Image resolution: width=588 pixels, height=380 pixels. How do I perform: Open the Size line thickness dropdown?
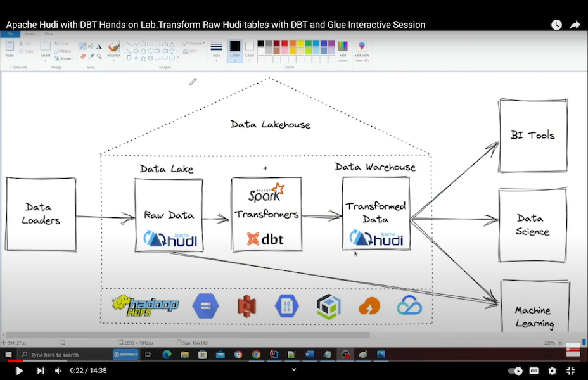(x=217, y=50)
